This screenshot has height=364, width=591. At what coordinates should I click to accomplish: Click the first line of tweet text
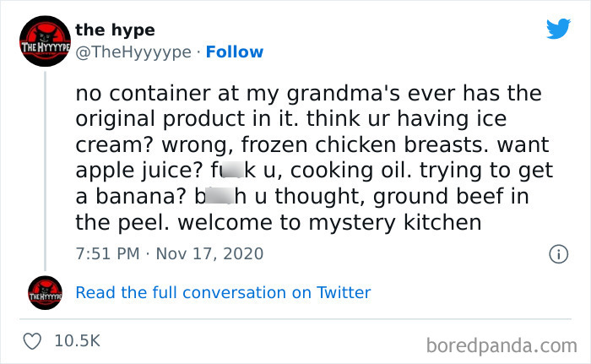click(306, 93)
